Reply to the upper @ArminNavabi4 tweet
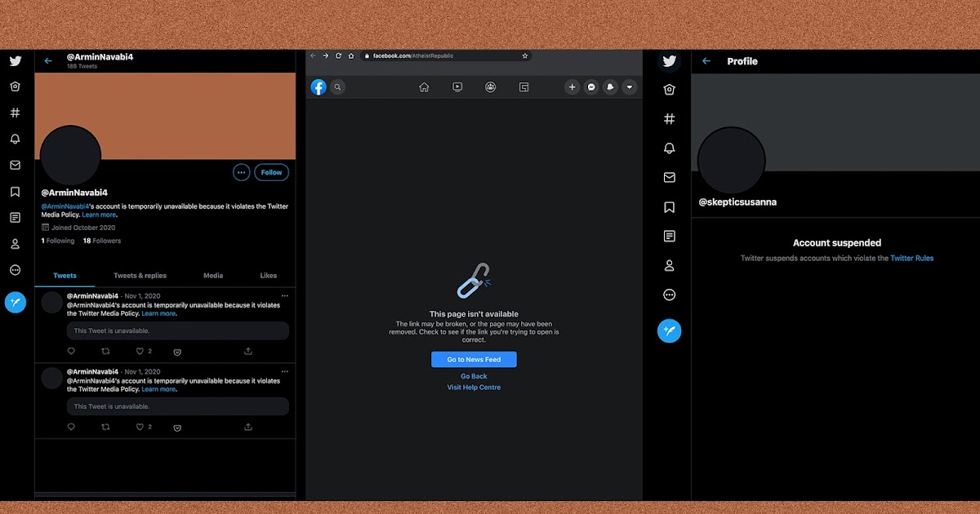 (71, 352)
